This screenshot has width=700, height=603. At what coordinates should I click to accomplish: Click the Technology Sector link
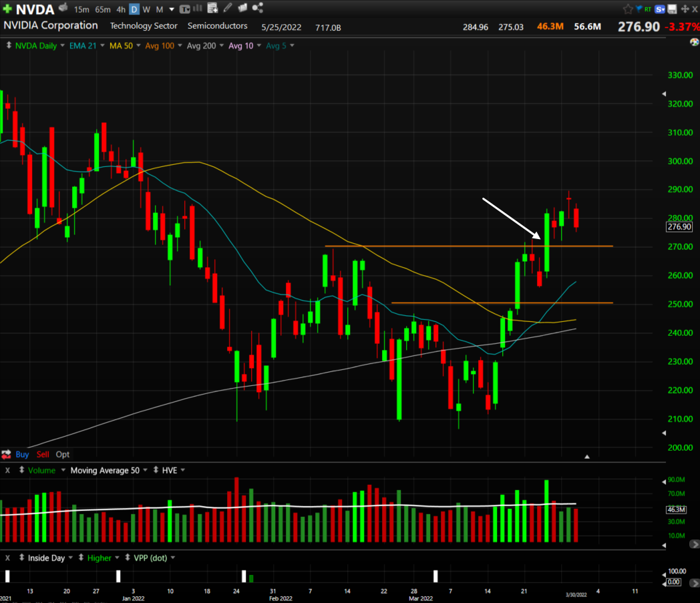[x=144, y=26]
